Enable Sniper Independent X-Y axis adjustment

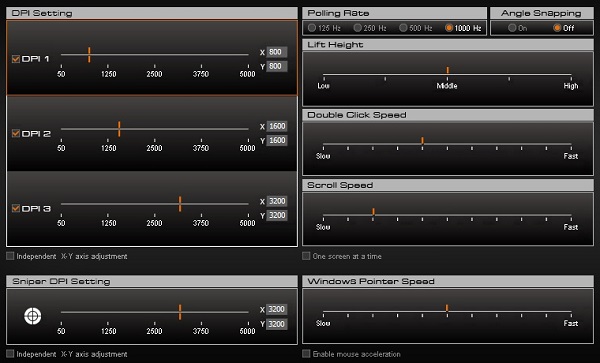tap(10, 354)
